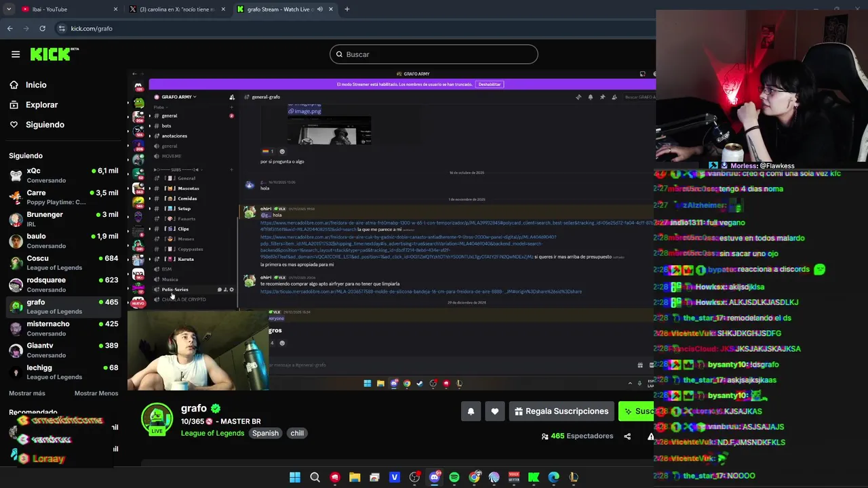Screen dimensions: 868x488
Task: Open Giaantv channel in following list
Action: [x=64, y=350]
